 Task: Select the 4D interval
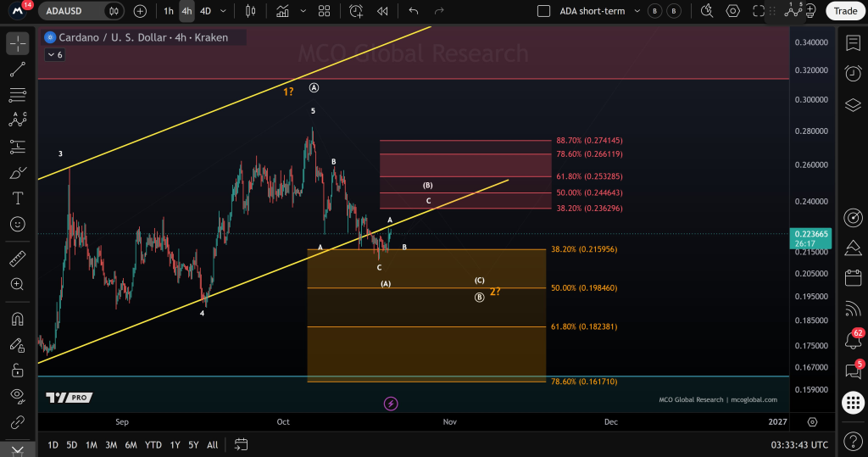[205, 11]
